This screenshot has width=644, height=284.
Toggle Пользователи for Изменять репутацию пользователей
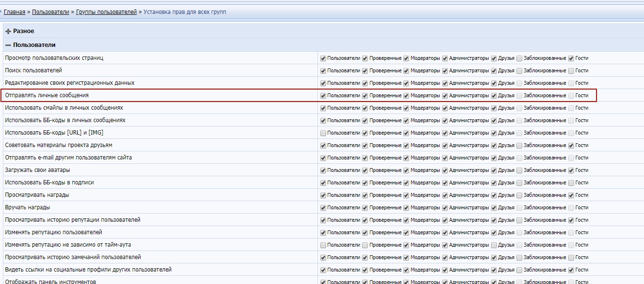(x=323, y=233)
